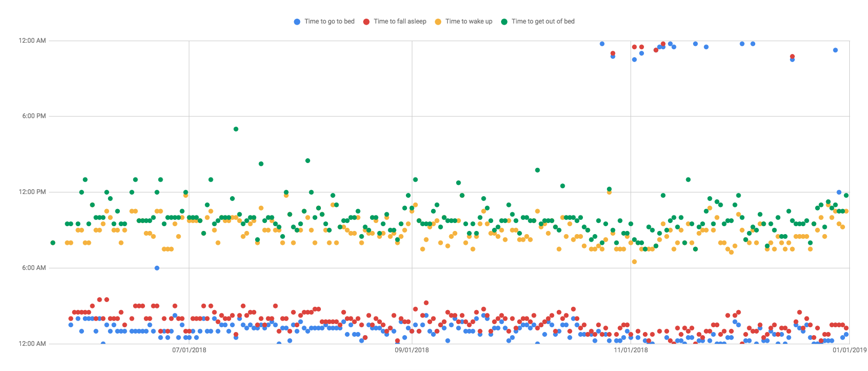Click the red legend dot for fall asleep
The width and height of the screenshot is (868, 371).
point(366,22)
